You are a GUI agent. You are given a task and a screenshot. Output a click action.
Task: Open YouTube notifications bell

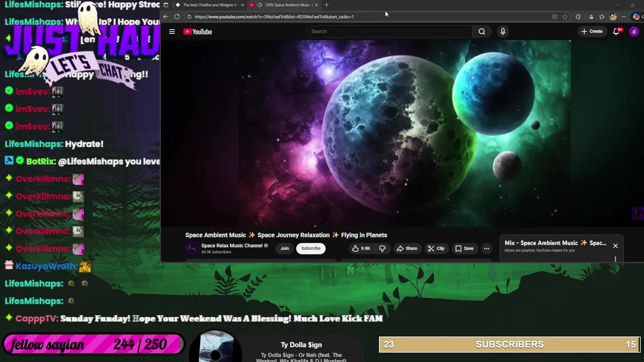pyautogui.click(x=616, y=31)
